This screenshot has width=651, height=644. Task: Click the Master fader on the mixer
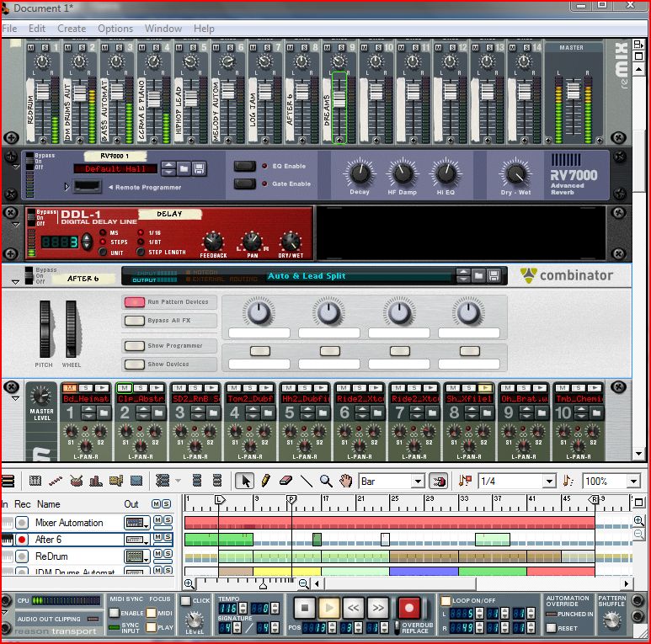pyautogui.click(x=573, y=90)
